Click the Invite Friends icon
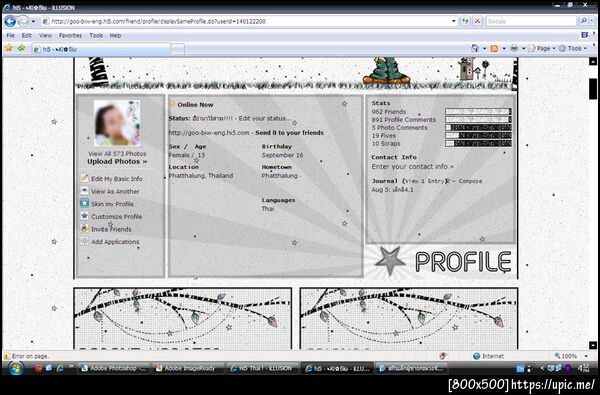The width and height of the screenshot is (600, 395). [x=84, y=229]
